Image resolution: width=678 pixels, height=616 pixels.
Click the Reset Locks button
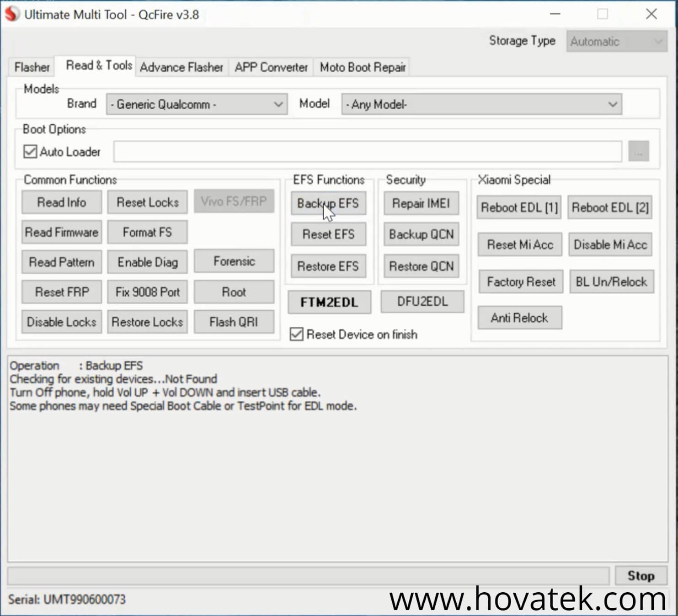148,202
